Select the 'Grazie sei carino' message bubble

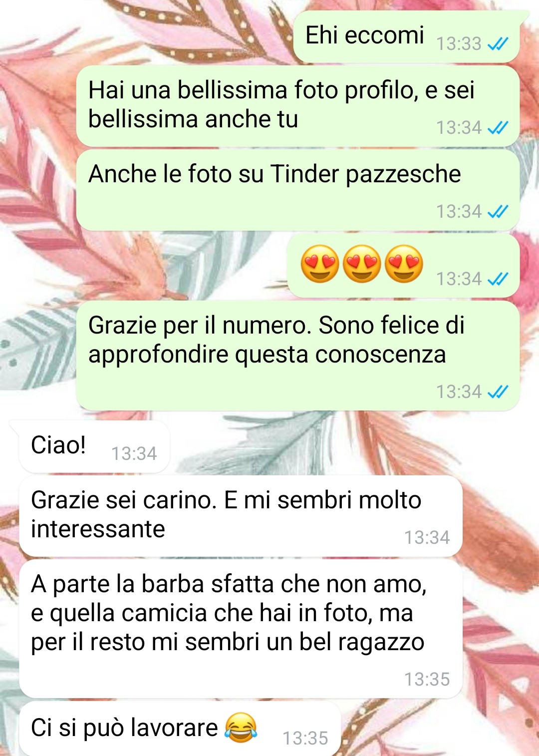241,516
